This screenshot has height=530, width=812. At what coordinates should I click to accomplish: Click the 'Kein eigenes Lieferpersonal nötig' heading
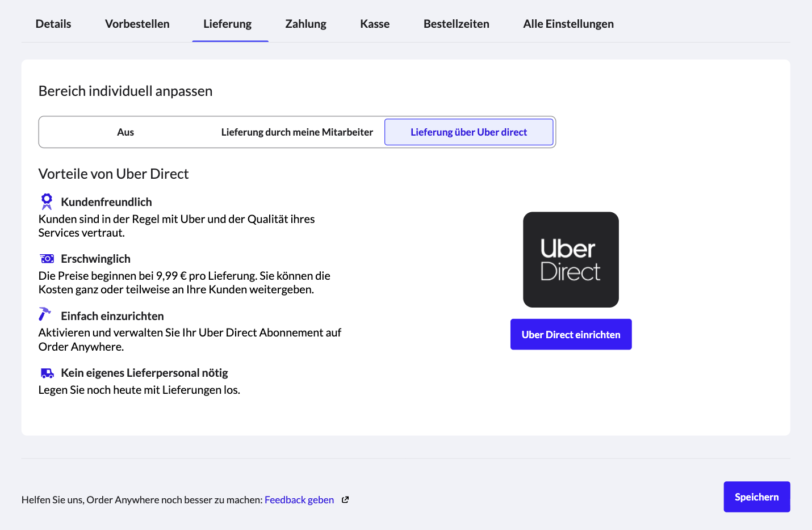tap(144, 373)
